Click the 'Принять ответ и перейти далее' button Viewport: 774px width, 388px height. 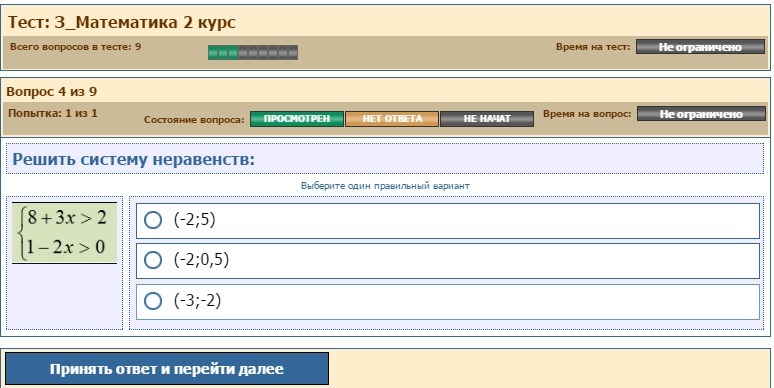[x=167, y=369]
